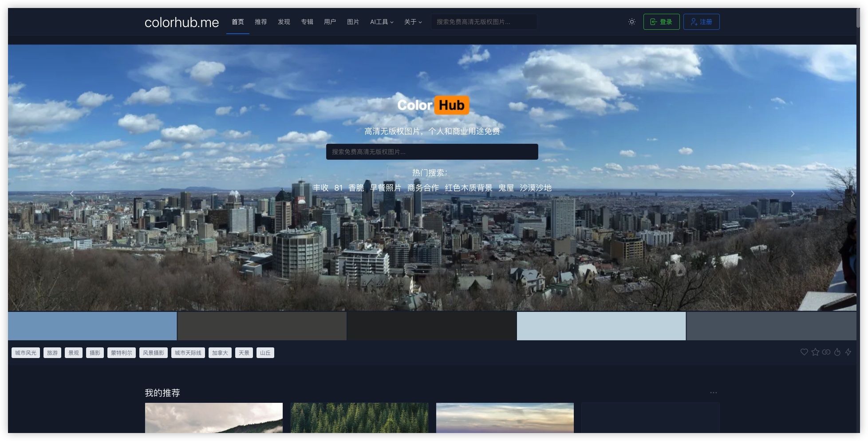868x441 pixels.
Task: Click the lightning bolt icon
Action: [848, 352]
